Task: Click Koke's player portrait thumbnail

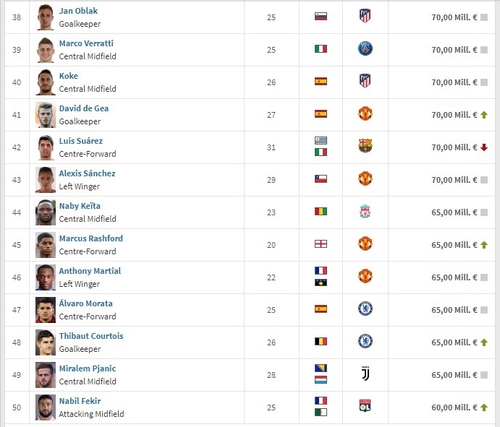Action: 45,82
